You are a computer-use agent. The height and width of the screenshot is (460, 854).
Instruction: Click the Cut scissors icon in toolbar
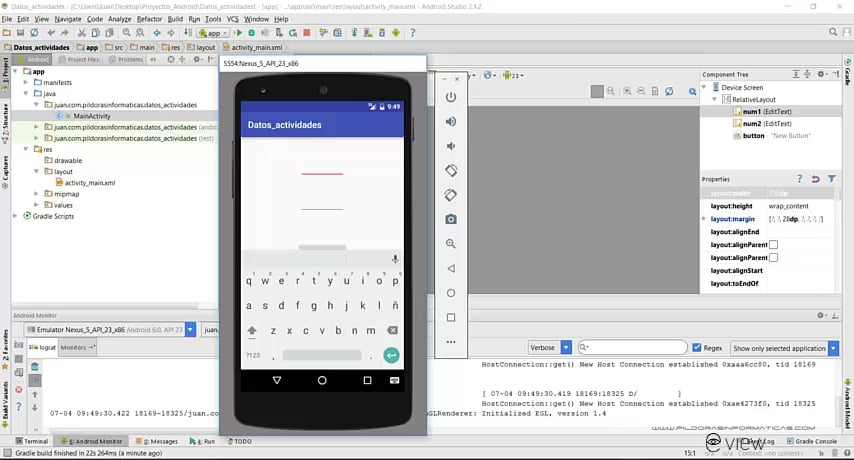click(82, 33)
